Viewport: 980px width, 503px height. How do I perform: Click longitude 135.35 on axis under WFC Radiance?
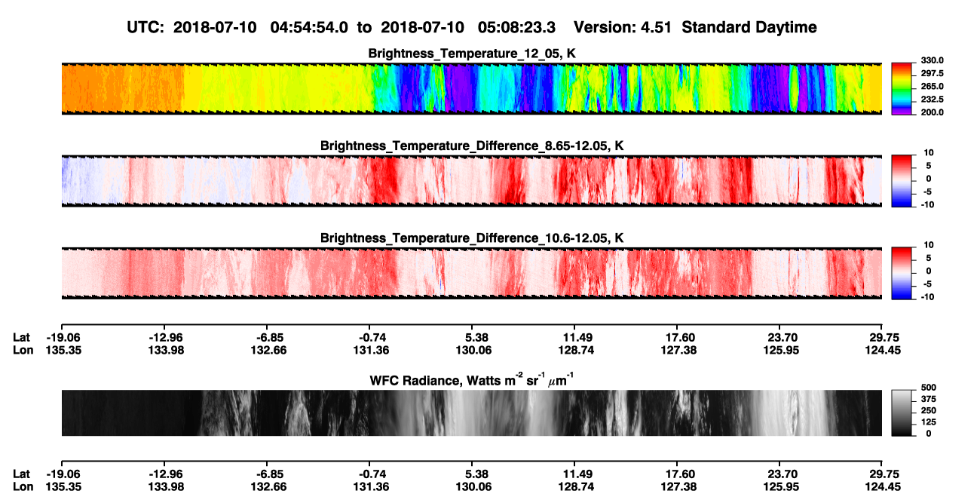[63, 487]
